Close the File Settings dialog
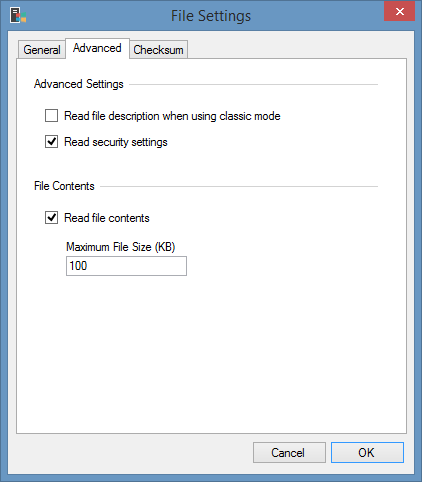Screen dimensions: 422x482 pos(399,12)
